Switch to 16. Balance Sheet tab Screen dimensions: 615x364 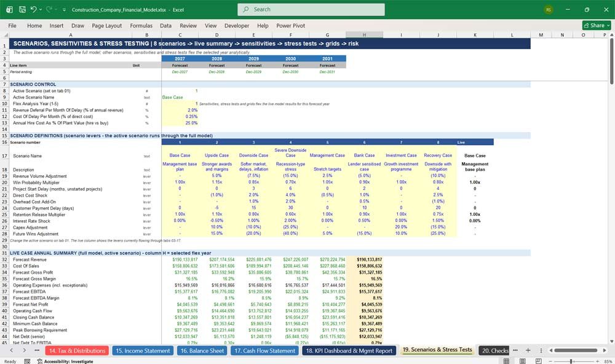tap(202, 350)
